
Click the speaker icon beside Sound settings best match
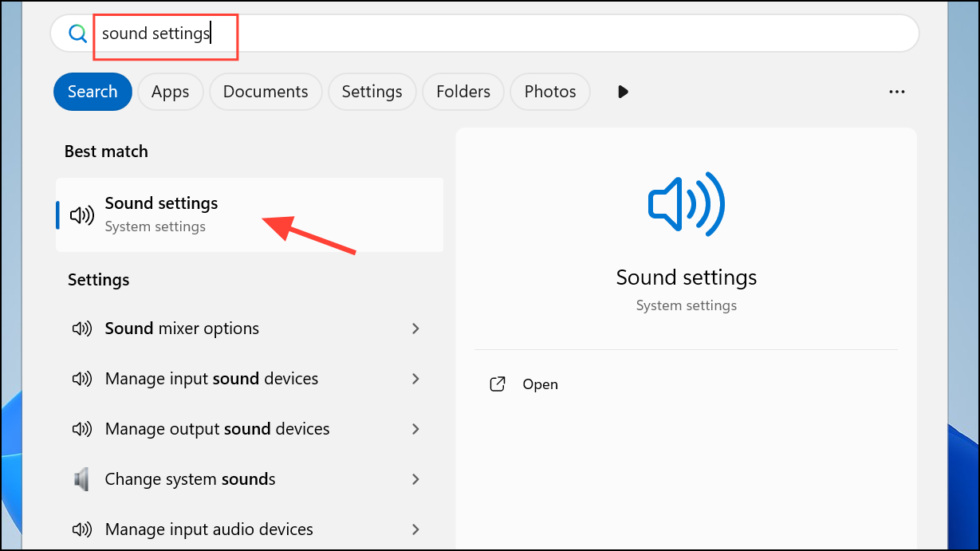coord(81,214)
